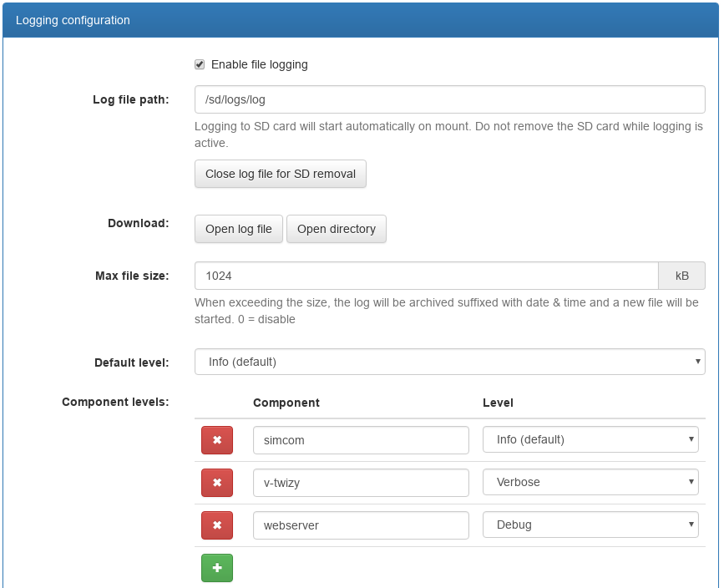Click the Open log file button
724x588 pixels.
[x=238, y=229]
